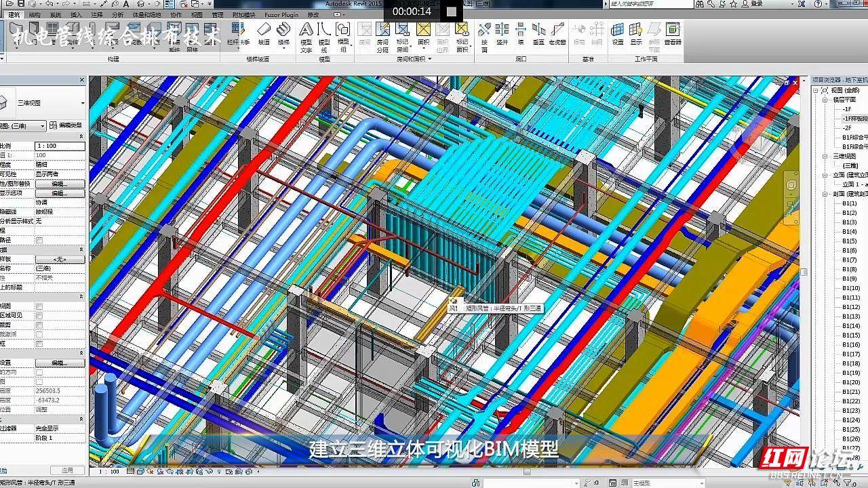The width and height of the screenshot is (868, 488).
Task: Toggle the 视图 crop view checkbox
Action: 39,306
